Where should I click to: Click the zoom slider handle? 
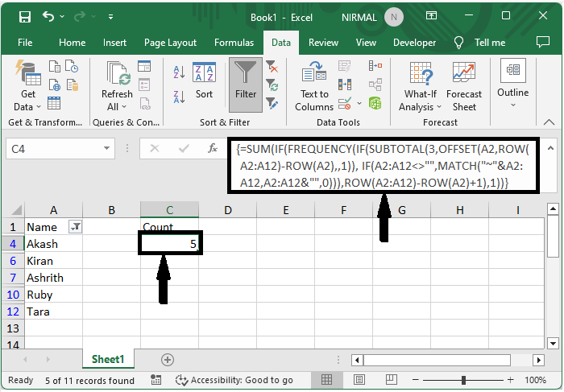[463, 380]
